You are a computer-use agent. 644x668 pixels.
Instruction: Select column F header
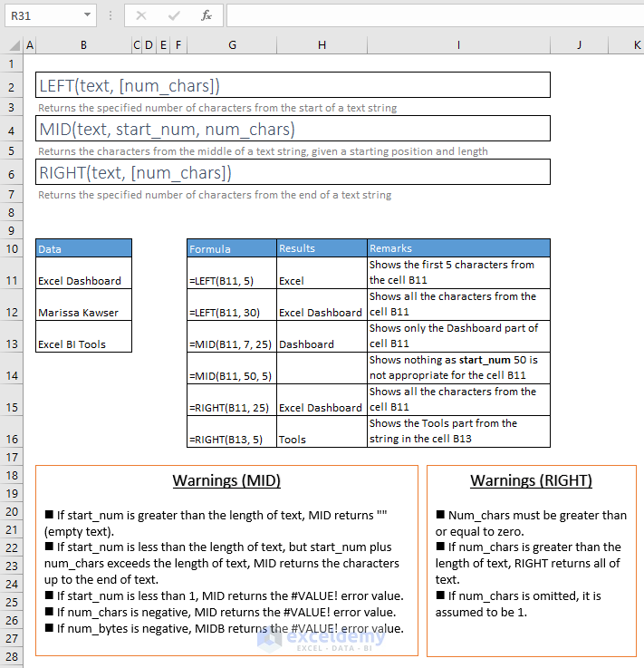(178, 45)
